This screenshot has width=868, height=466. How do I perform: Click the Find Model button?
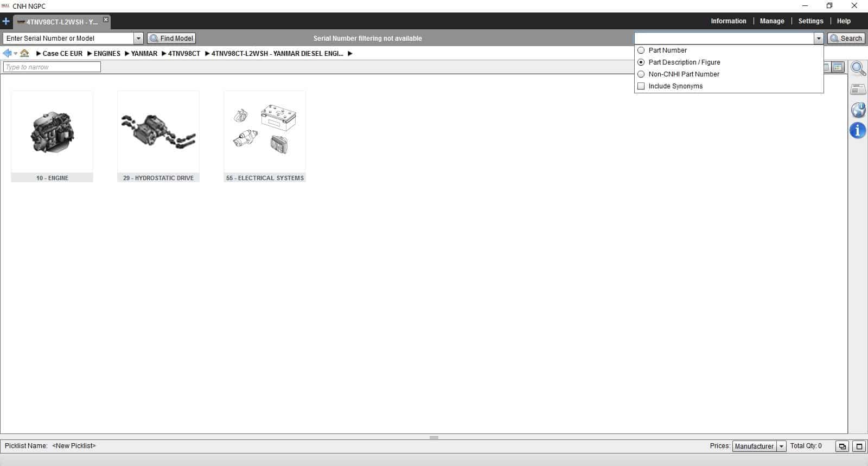171,39
